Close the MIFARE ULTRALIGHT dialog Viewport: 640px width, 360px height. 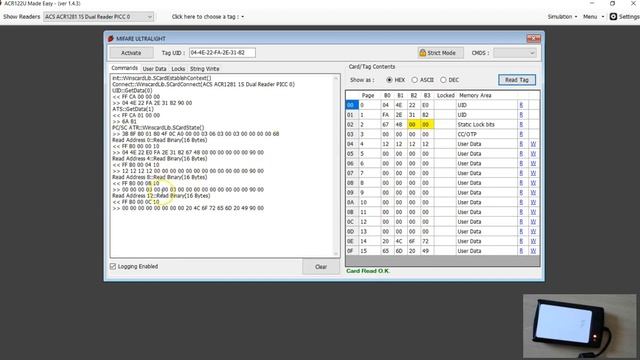tap(533, 38)
